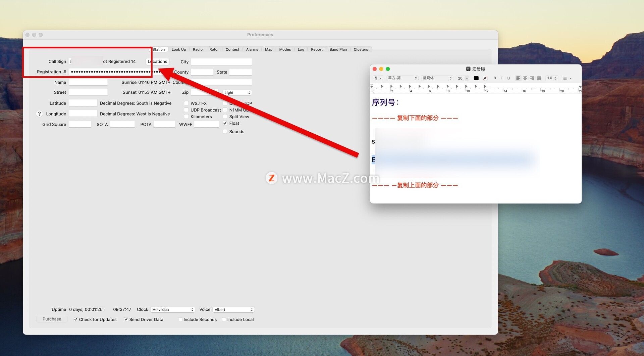Viewport: 644px width, 356px height.
Task: Click the Longitude help question mark
Action: (39, 114)
